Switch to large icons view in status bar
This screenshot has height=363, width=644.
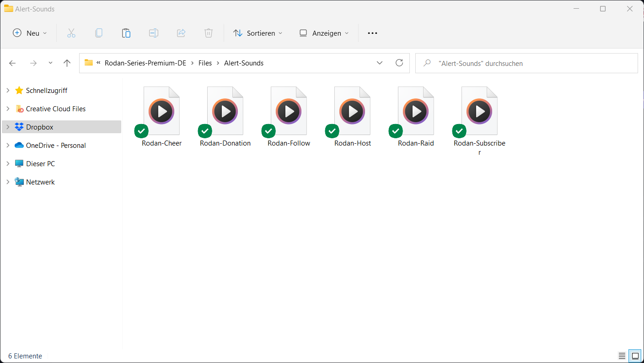pos(635,356)
